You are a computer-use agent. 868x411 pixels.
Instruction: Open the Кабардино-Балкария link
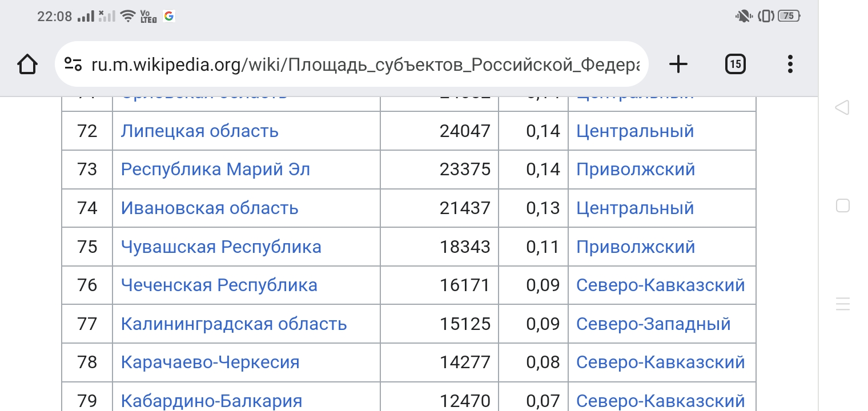211,401
